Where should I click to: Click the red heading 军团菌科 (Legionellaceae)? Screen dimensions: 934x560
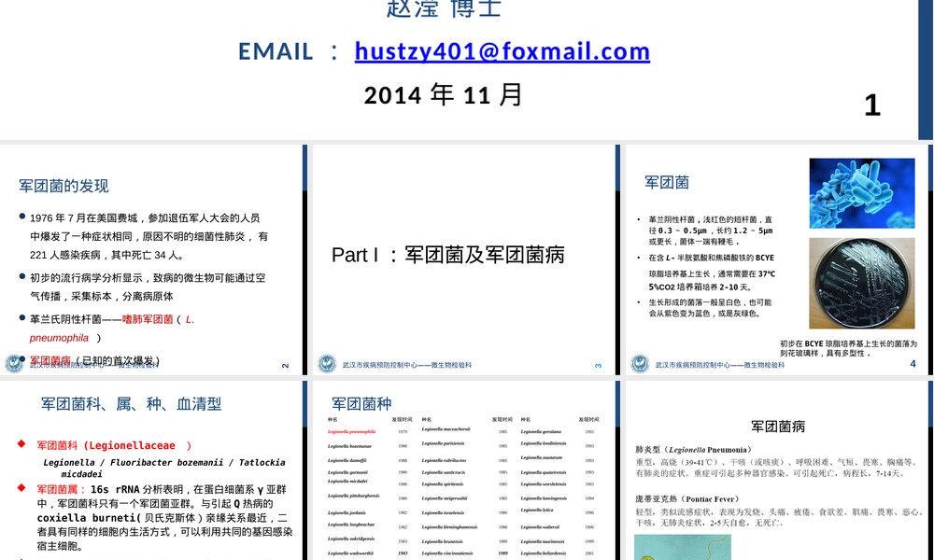tap(114, 445)
